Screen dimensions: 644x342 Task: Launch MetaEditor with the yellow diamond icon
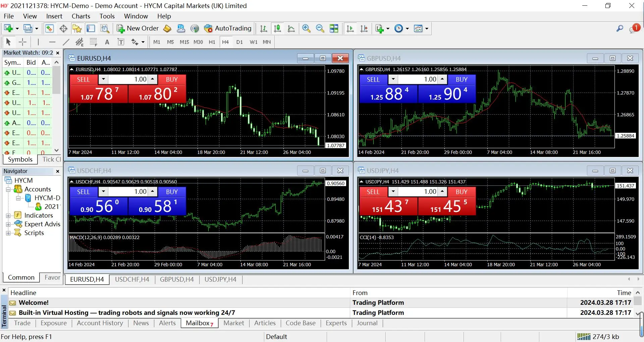click(x=167, y=28)
